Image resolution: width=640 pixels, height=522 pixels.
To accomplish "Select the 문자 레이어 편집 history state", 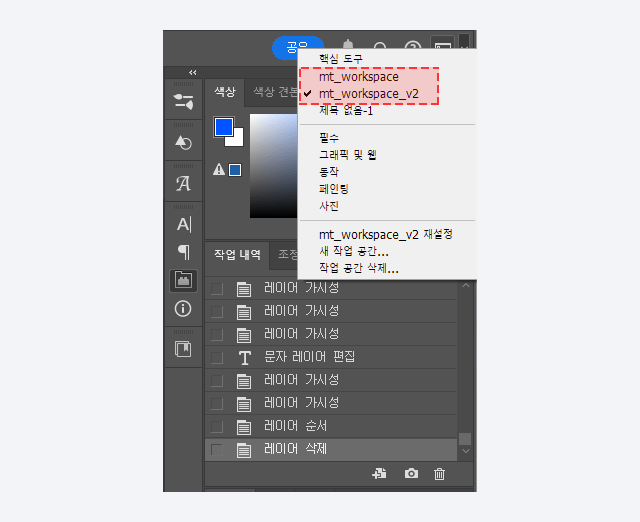I will click(331, 358).
